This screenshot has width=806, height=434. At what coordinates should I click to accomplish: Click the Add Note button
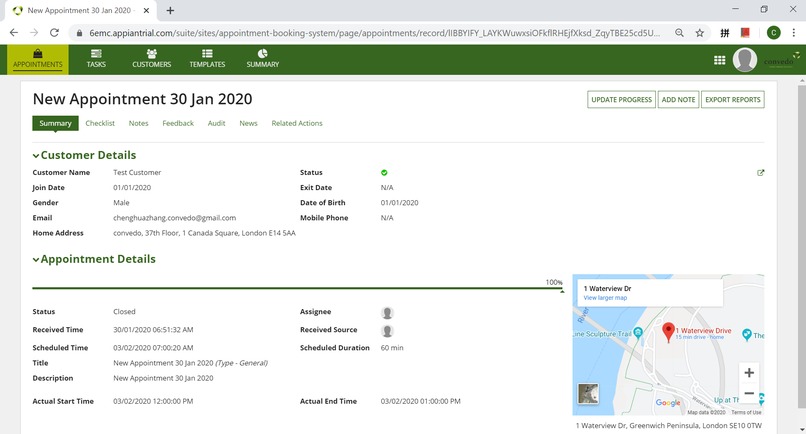tap(679, 100)
